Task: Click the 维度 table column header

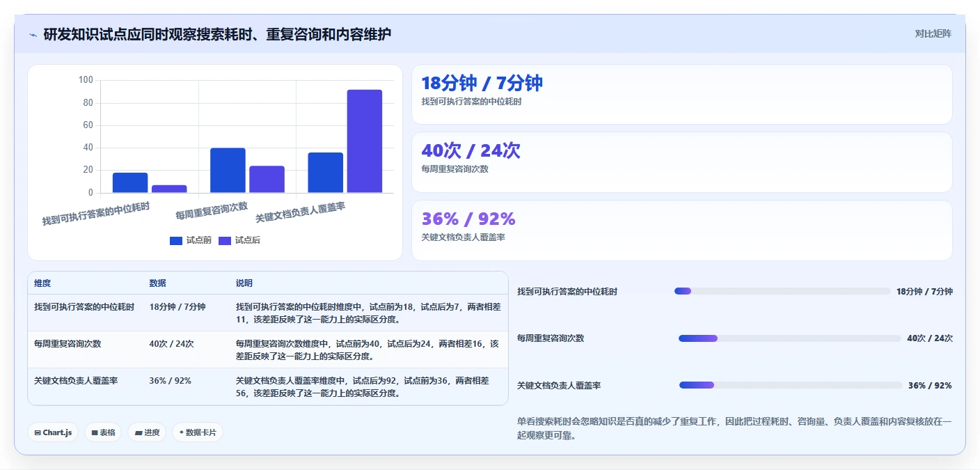Action: pyautogui.click(x=42, y=283)
